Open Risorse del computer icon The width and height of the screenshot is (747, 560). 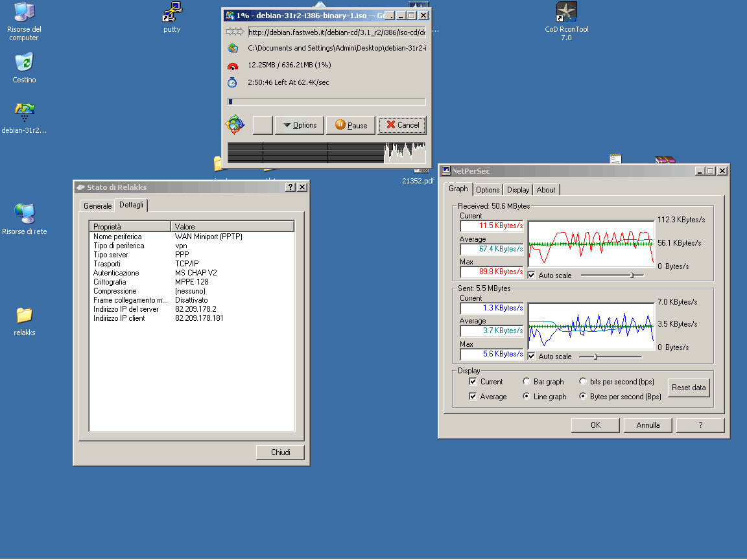(x=24, y=12)
